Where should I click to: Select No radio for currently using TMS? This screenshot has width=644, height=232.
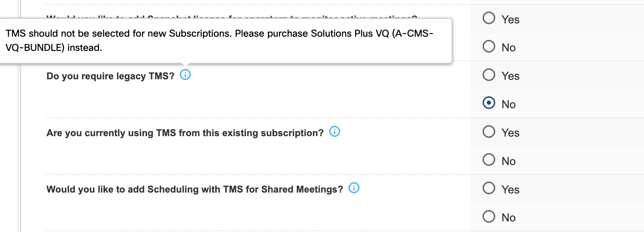[x=489, y=160]
